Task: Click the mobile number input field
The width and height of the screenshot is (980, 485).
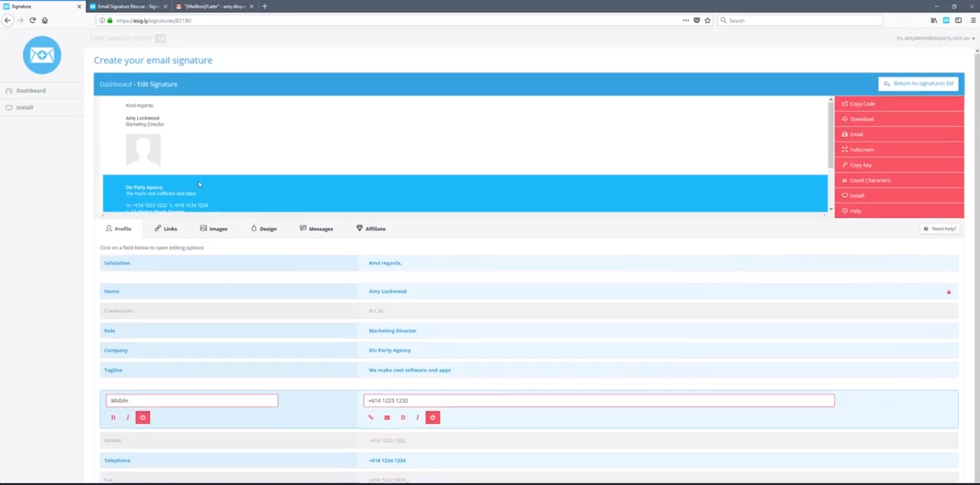Action: 599,400
